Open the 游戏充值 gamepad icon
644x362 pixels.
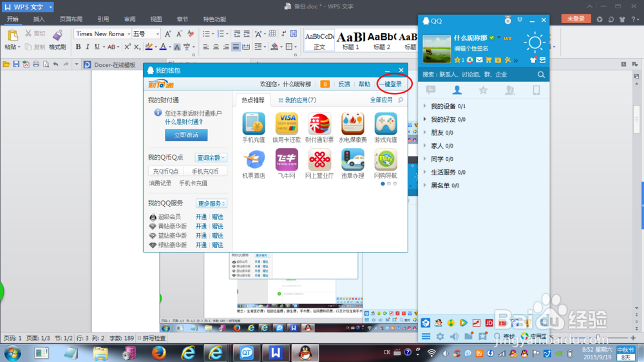point(386,123)
